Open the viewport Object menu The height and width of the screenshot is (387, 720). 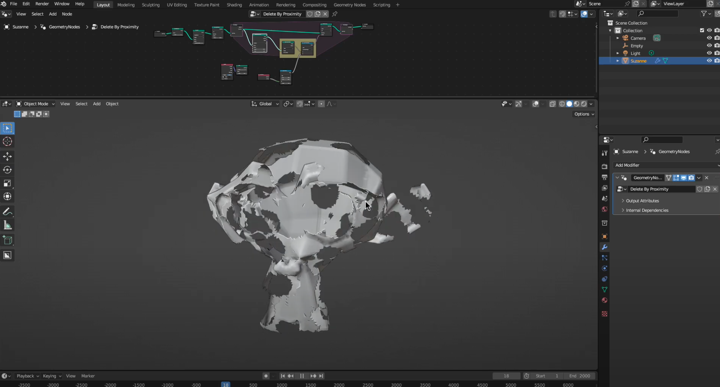112,104
